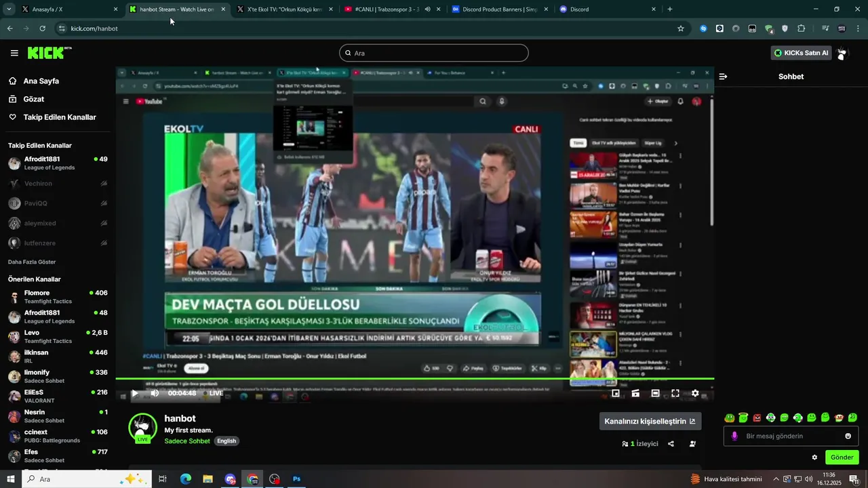Enter fullscreen mode
This screenshot has width=868, height=488.
675,393
